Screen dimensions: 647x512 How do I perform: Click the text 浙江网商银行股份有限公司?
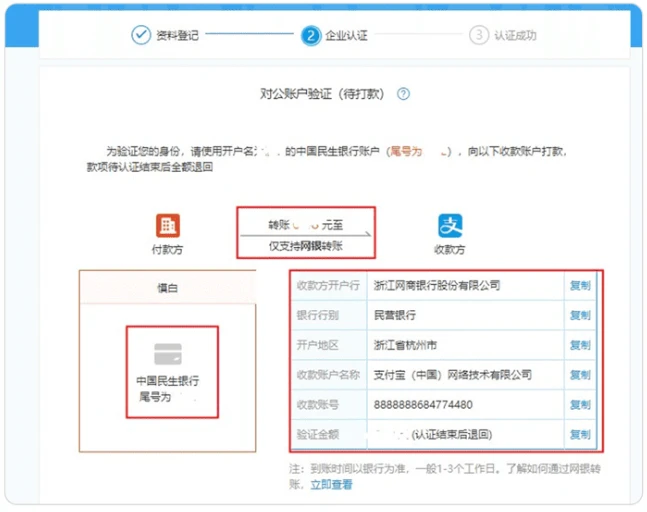point(437,285)
